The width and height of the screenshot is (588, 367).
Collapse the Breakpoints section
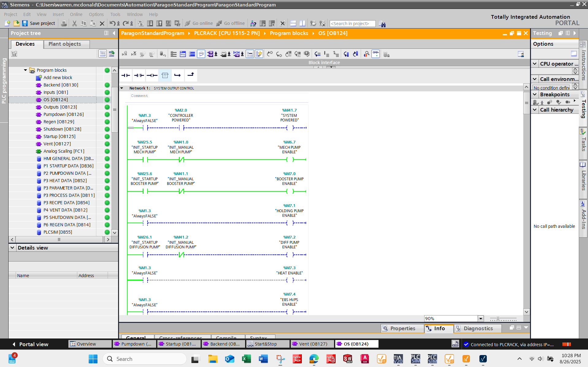[535, 94]
